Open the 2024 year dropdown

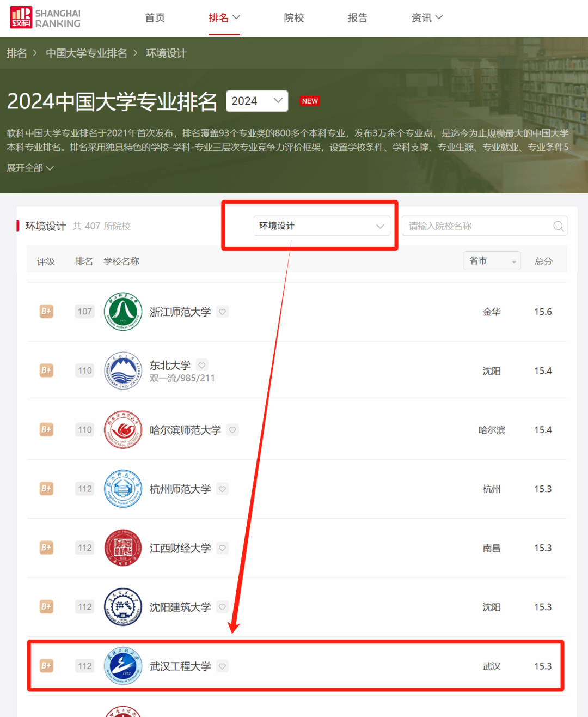tap(257, 101)
